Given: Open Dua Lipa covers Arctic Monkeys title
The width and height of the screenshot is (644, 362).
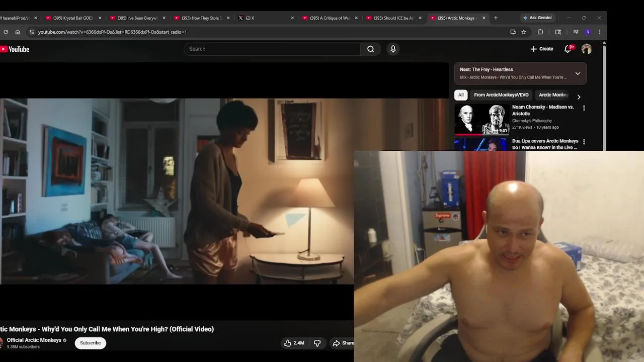Looking at the screenshot, I should coord(545,144).
